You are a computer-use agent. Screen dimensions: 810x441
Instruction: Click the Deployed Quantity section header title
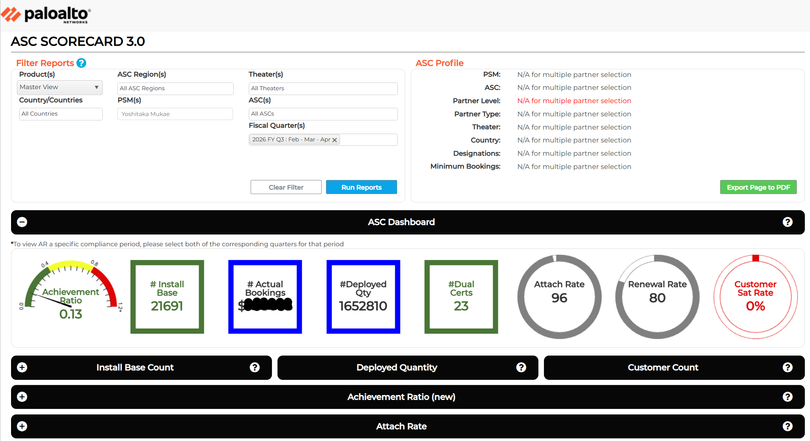tap(397, 368)
